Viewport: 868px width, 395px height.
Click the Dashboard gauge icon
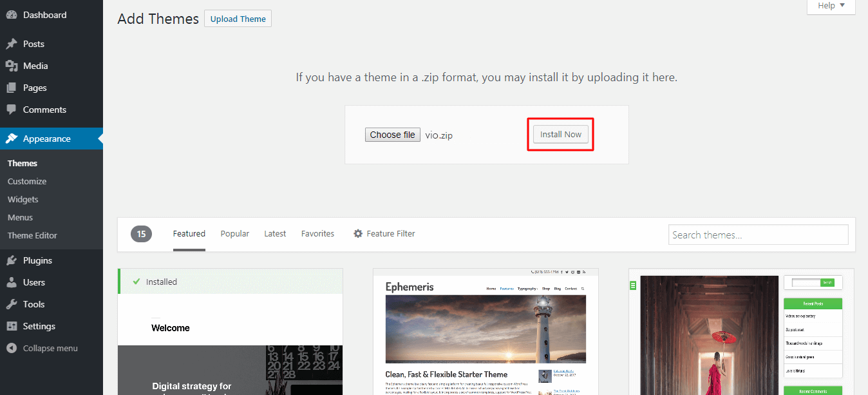(12, 15)
